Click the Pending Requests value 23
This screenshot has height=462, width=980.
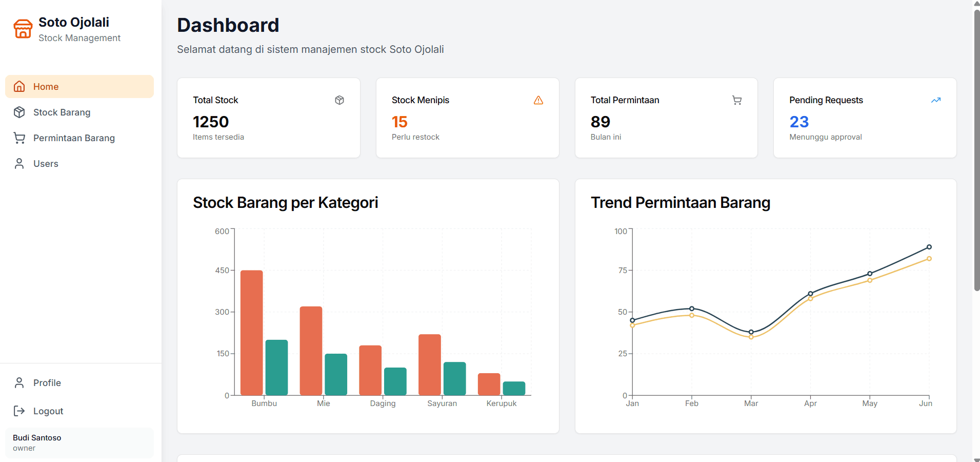pyautogui.click(x=799, y=122)
